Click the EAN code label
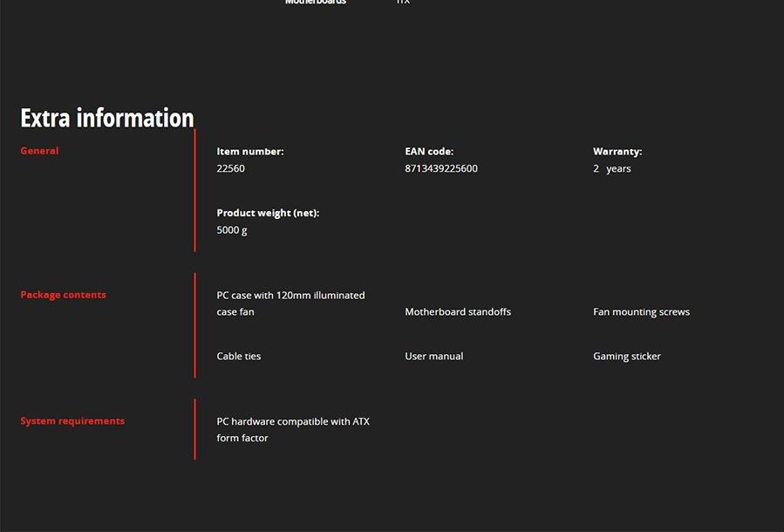The width and height of the screenshot is (784, 532). (429, 152)
